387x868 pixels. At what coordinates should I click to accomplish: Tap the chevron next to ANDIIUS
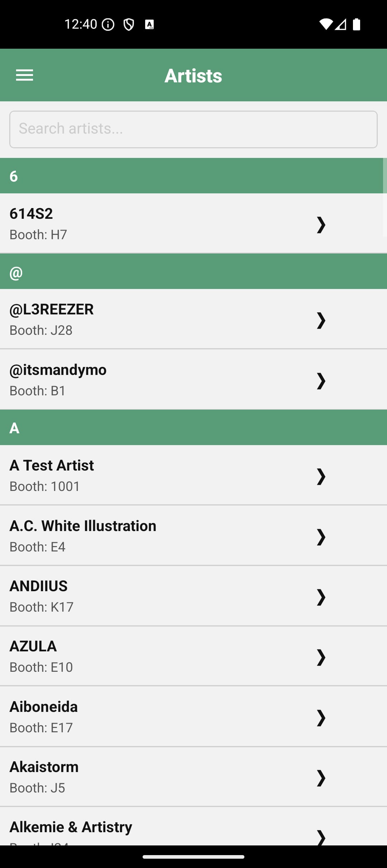click(321, 597)
